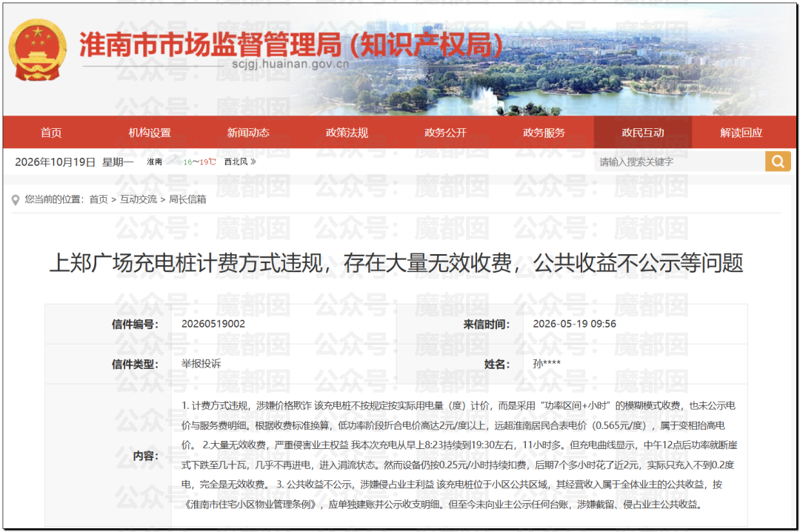Click the letter type value 举报投诉
The width and height of the screenshot is (800, 532).
coord(201,364)
